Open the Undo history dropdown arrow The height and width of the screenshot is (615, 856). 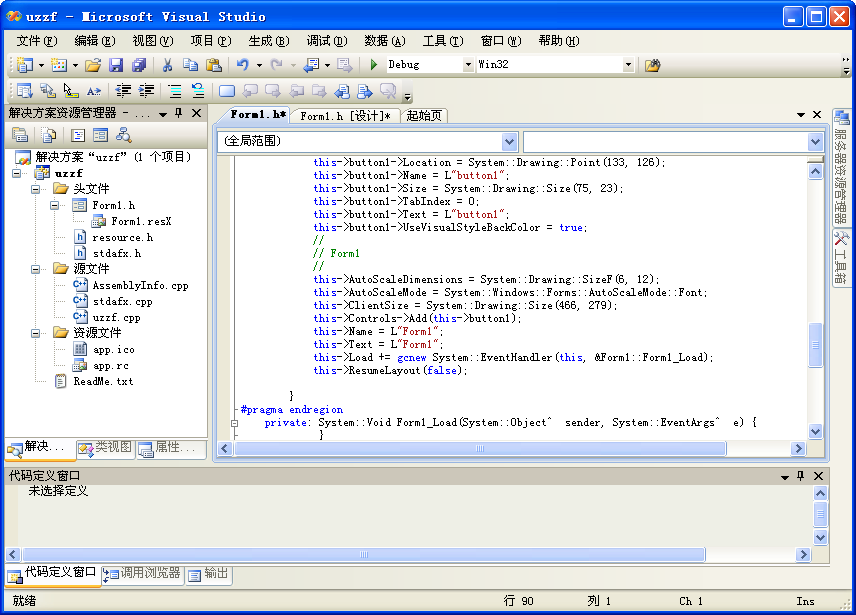[x=259, y=65]
